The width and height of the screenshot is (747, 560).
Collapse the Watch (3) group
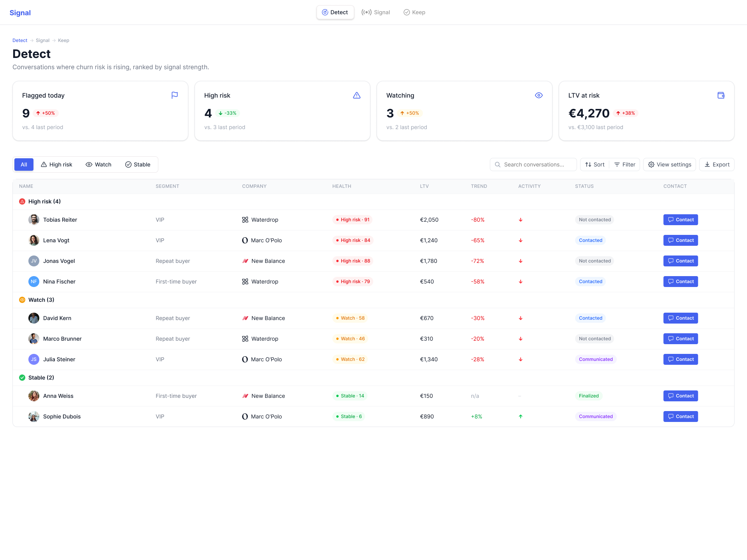coord(373,300)
